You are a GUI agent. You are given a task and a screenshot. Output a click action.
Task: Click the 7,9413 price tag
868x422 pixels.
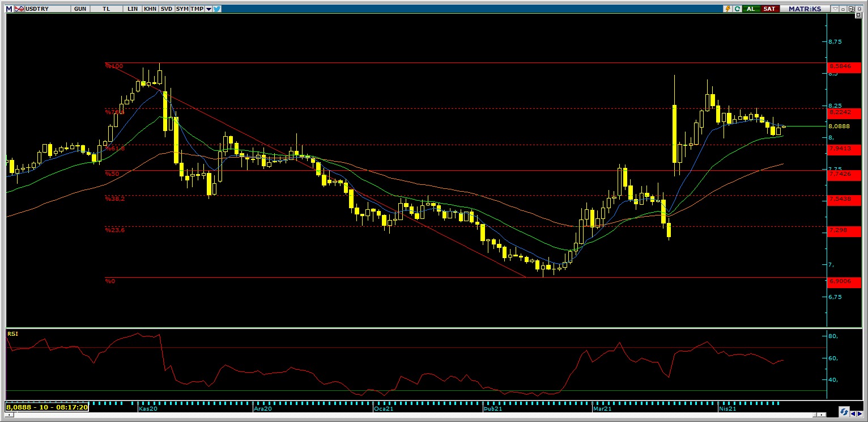[843, 149]
